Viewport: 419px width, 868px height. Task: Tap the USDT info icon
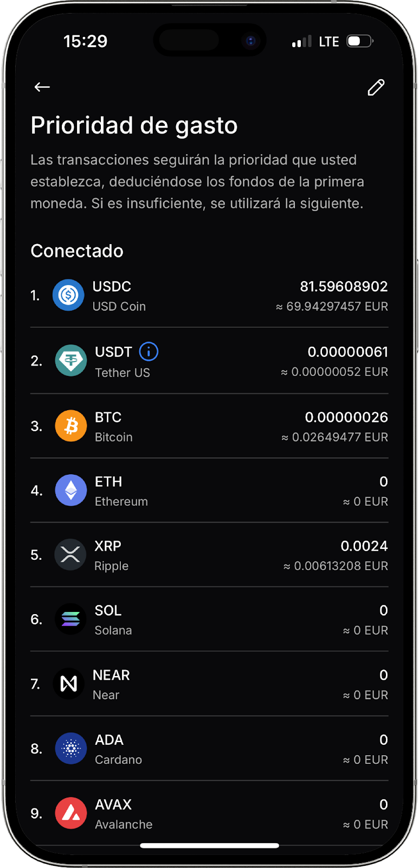coord(149,352)
